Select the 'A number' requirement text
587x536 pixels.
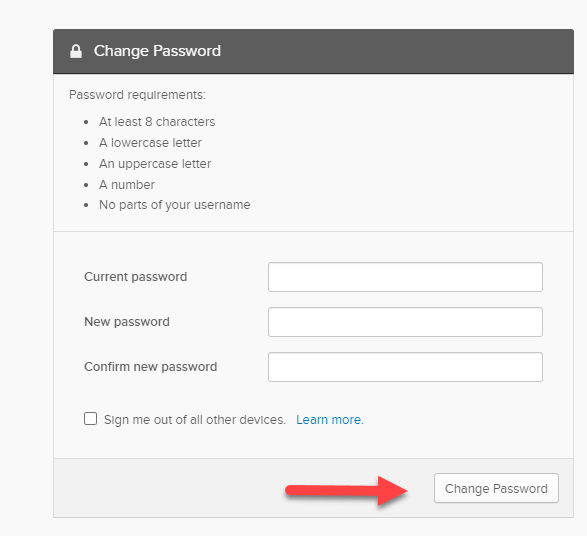127,185
